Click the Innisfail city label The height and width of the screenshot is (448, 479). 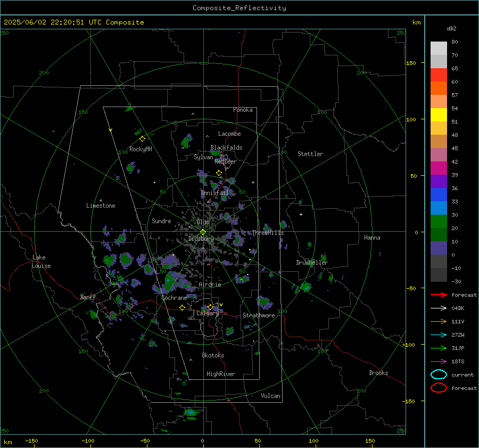215,193
